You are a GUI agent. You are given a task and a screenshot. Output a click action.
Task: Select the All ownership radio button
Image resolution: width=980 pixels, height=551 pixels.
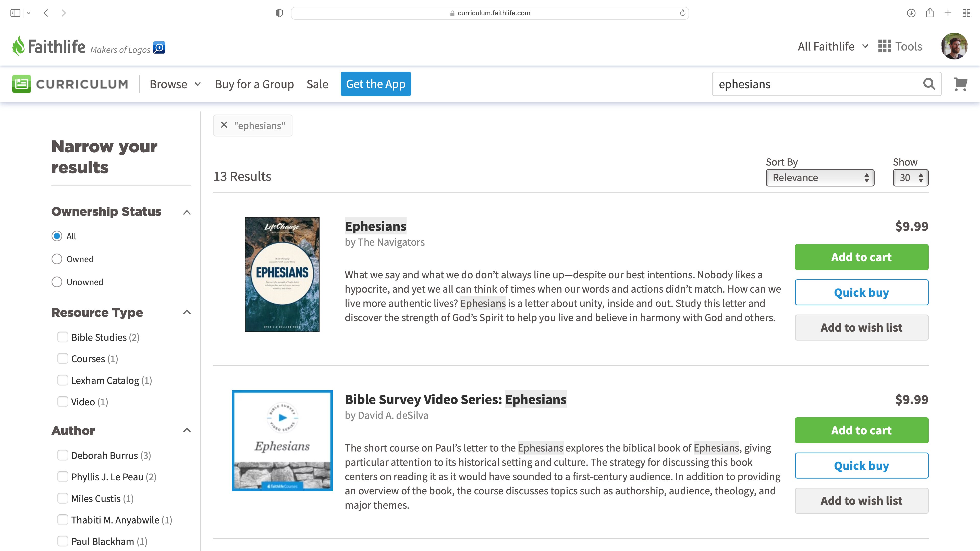click(57, 236)
